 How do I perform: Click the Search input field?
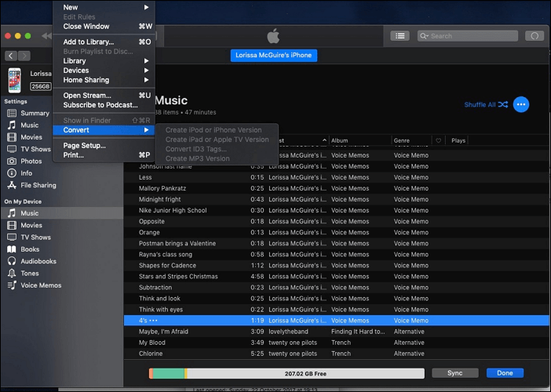[471, 36]
